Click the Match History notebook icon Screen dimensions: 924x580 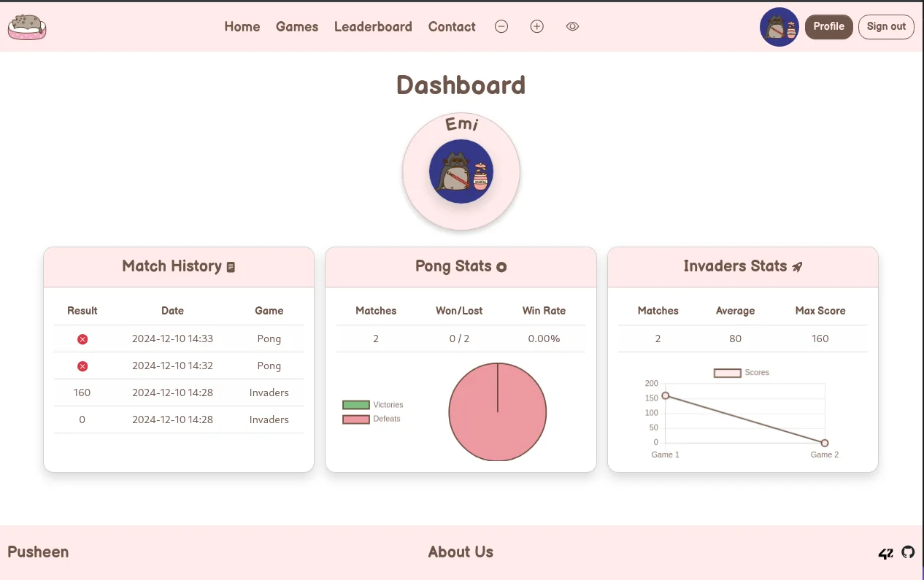coord(231,267)
